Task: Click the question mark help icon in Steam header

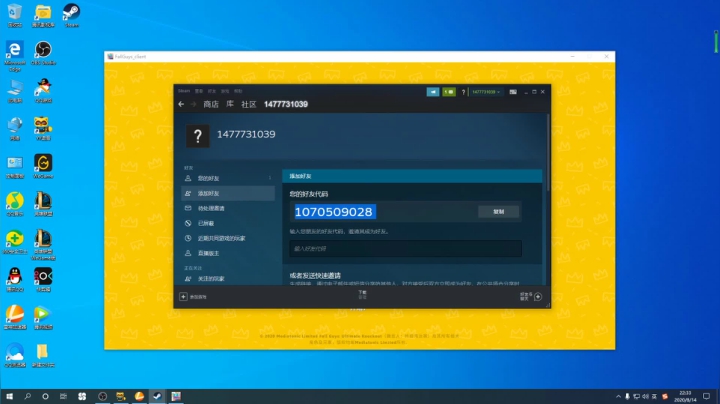Action: 463,92
